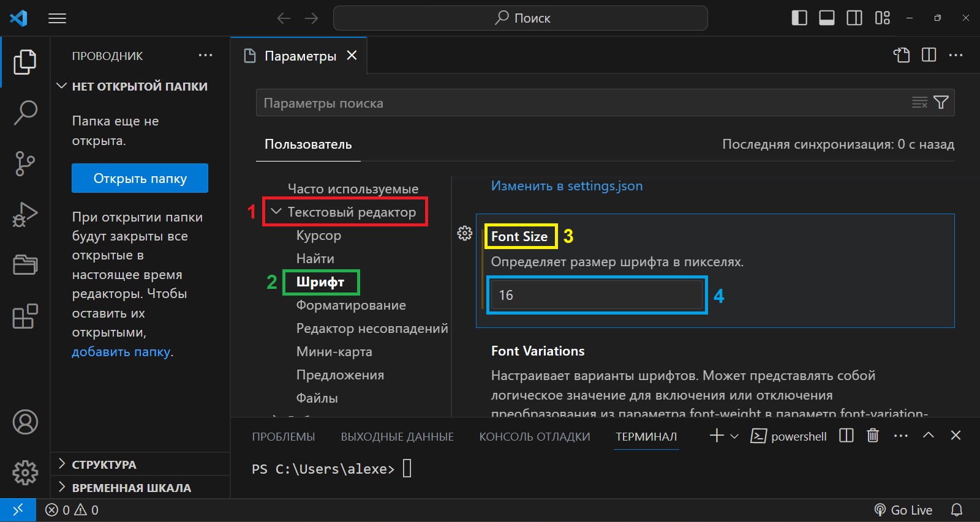Create a new terminal with plus
980x522 pixels.
click(x=717, y=436)
